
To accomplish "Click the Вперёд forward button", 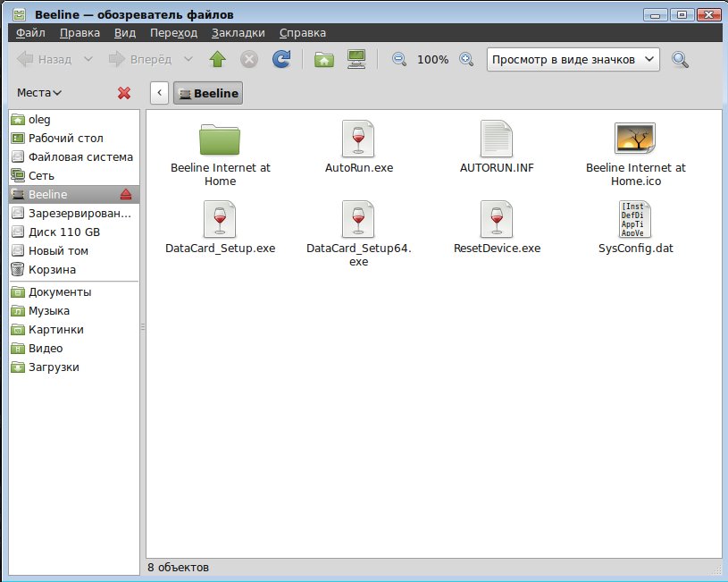I will click(x=139, y=60).
